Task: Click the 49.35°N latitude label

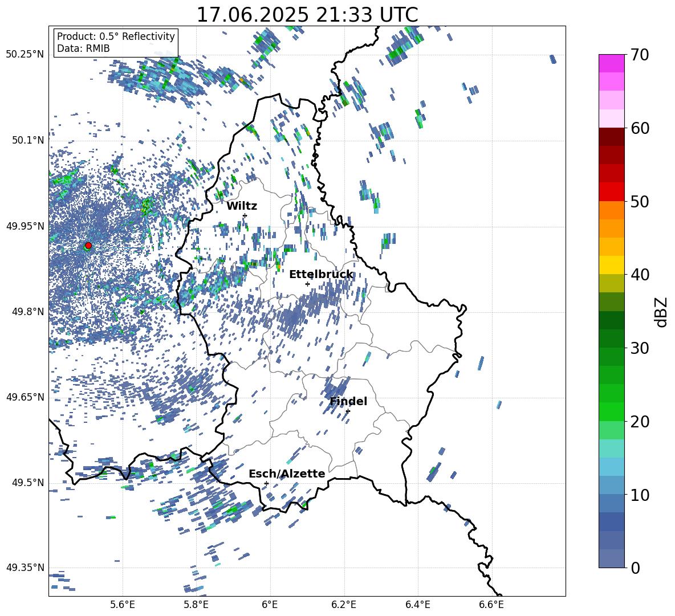Action: click(x=25, y=568)
